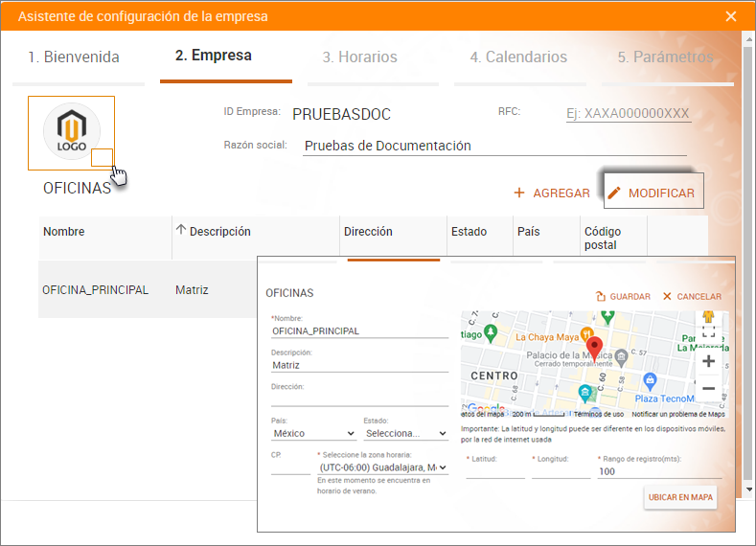The image size is (756, 546).
Task: Cancel office editing with CANCELAR
Action: point(692,296)
